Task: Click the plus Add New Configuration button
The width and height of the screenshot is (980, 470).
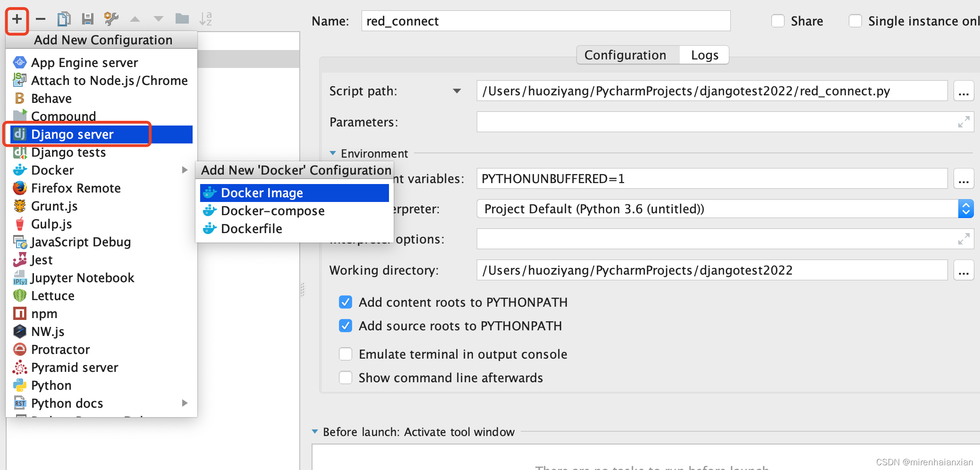Action: pos(17,19)
